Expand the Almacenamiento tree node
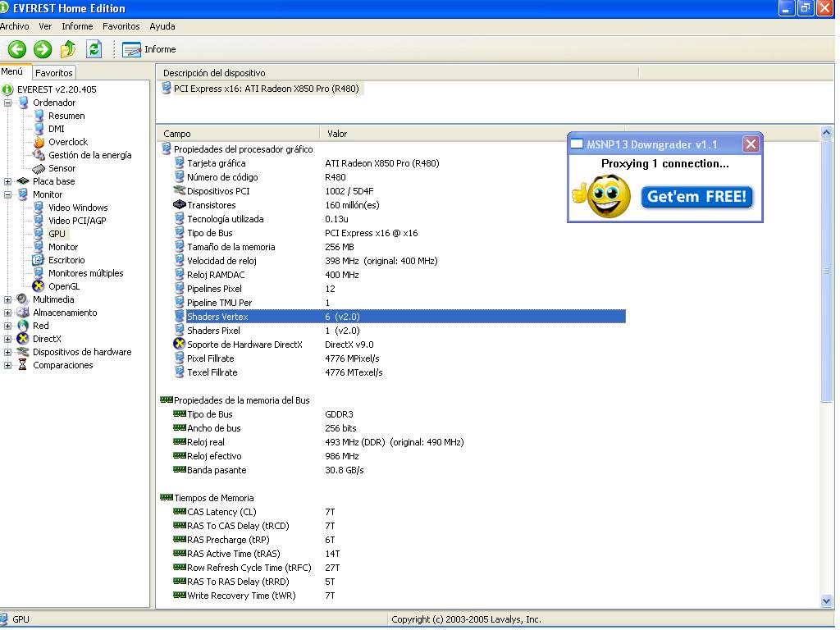Image resolution: width=840 pixels, height=630 pixels. click(x=7, y=313)
